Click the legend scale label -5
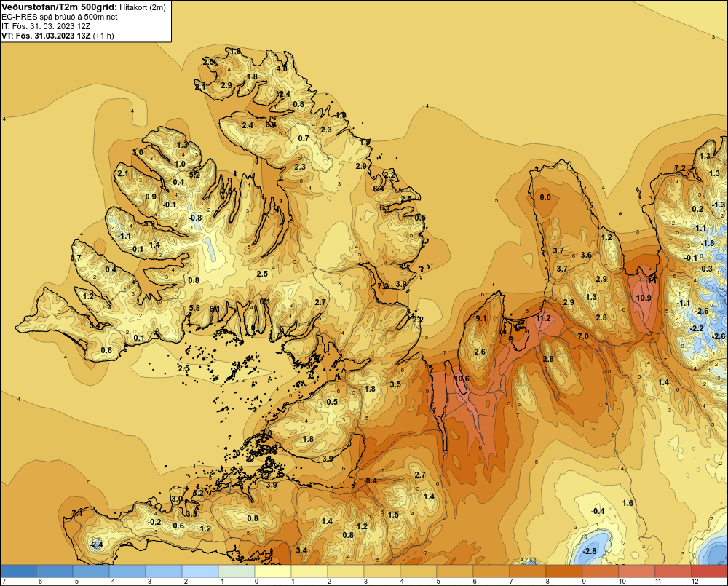Image resolution: width=728 pixels, height=586 pixels. coord(76,582)
